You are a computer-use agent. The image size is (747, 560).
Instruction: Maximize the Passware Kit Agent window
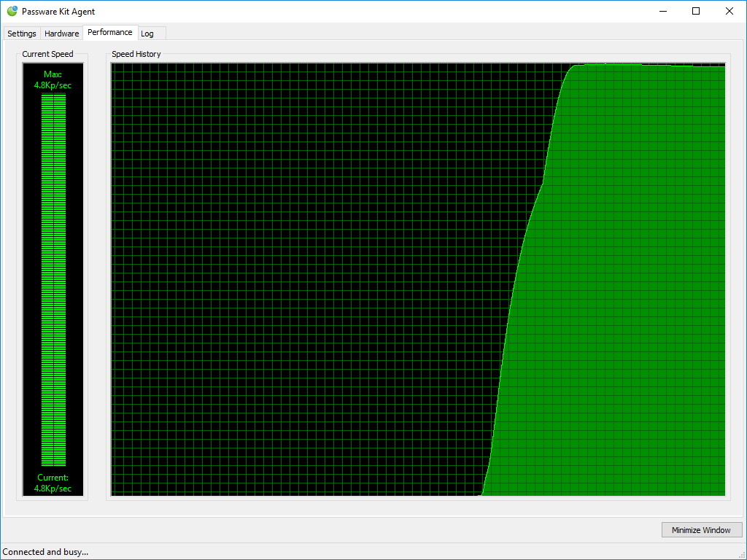[696, 12]
